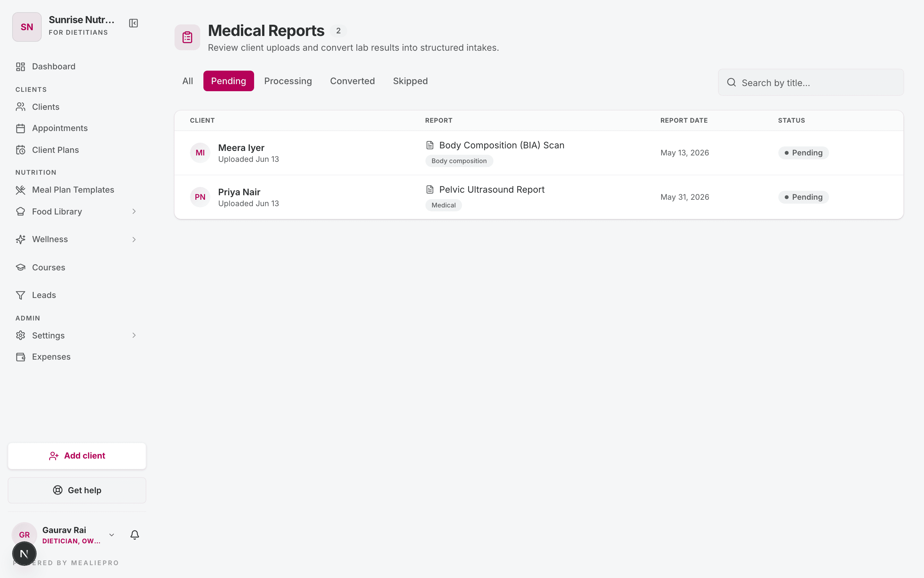The image size is (924, 578).
Task: Click the reports count badge 2
Action: coord(338,31)
